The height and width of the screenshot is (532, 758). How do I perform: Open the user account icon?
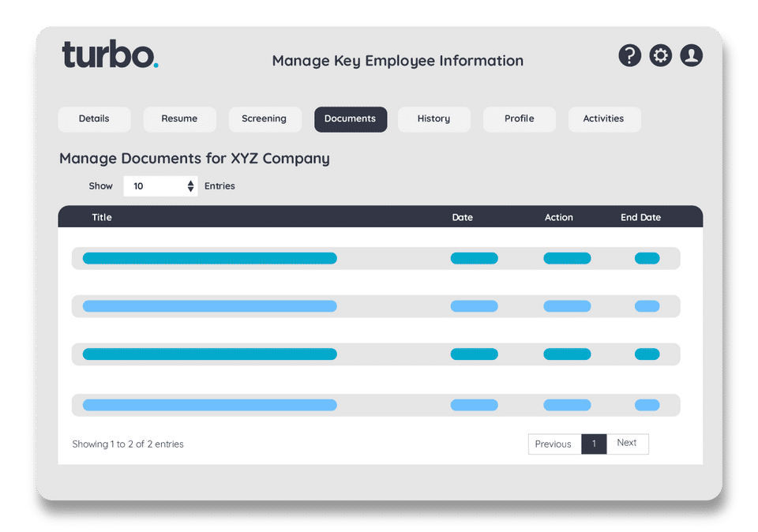tap(692, 55)
